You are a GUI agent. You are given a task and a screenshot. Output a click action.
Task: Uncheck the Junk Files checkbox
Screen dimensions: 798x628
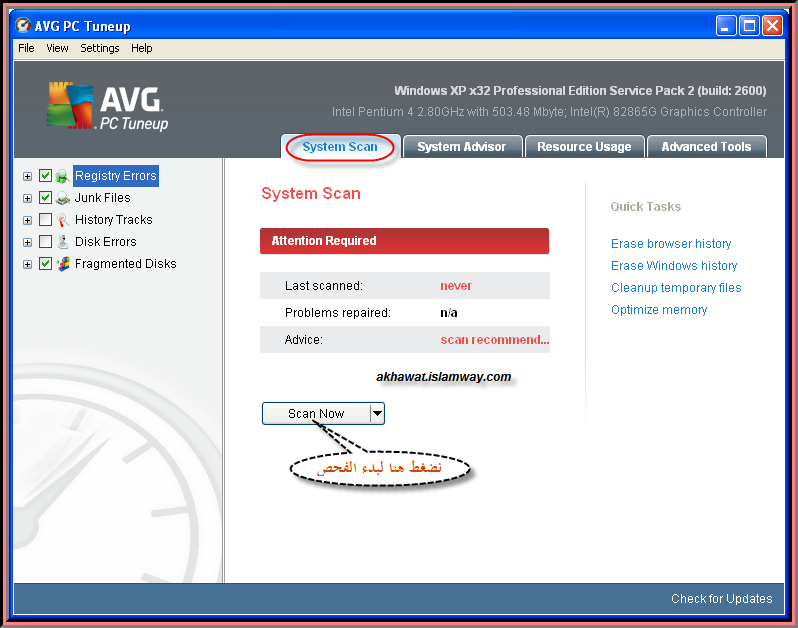point(45,197)
